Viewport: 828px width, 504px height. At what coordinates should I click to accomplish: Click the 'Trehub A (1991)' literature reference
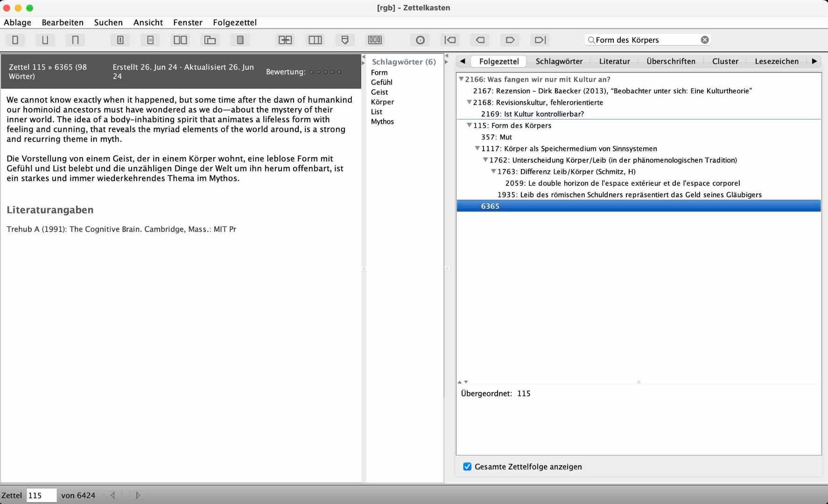pos(121,229)
